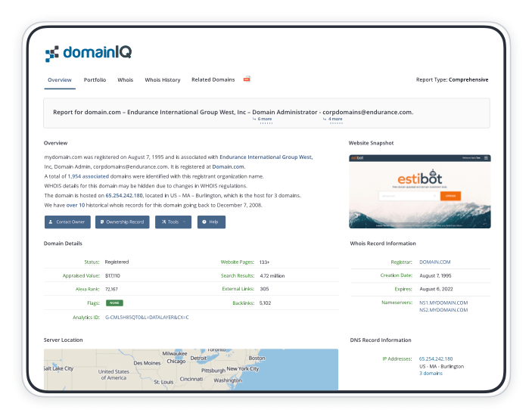
Task: Click the Website Pages 133+ value
Action: point(264,262)
